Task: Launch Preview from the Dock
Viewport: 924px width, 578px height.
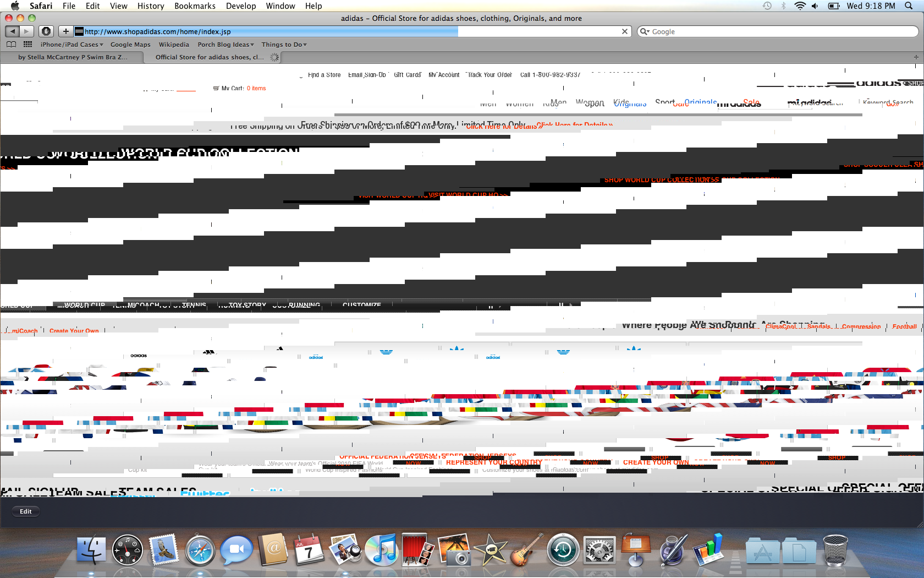Action: pyautogui.click(x=345, y=550)
